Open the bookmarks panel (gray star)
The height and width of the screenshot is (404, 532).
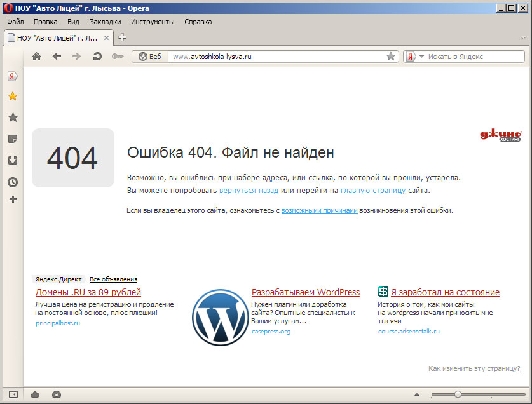13,118
